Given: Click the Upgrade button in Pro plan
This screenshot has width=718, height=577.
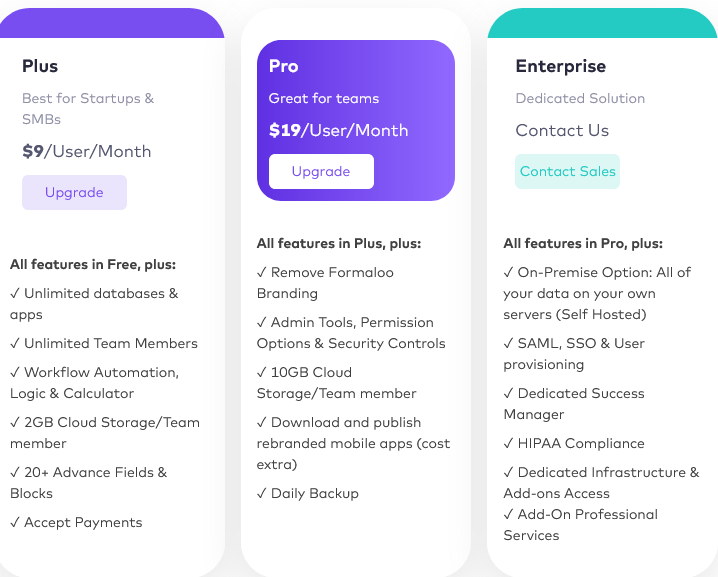Looking at the screenshot, I should [321, 171].
